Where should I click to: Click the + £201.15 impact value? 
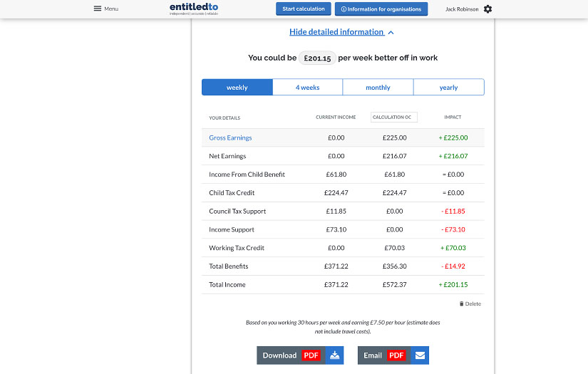coord(453,285)
